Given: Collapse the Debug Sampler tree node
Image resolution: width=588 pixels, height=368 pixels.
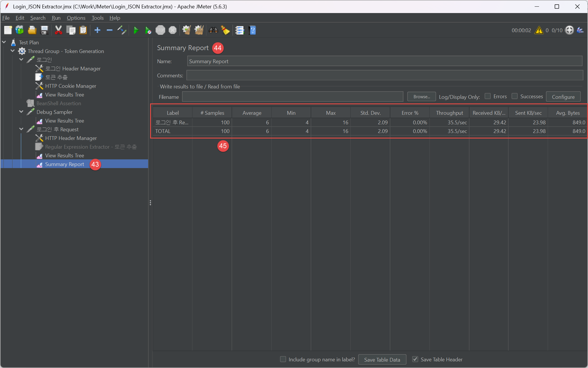Looking at the screenshot, I should tap(21, 112).
